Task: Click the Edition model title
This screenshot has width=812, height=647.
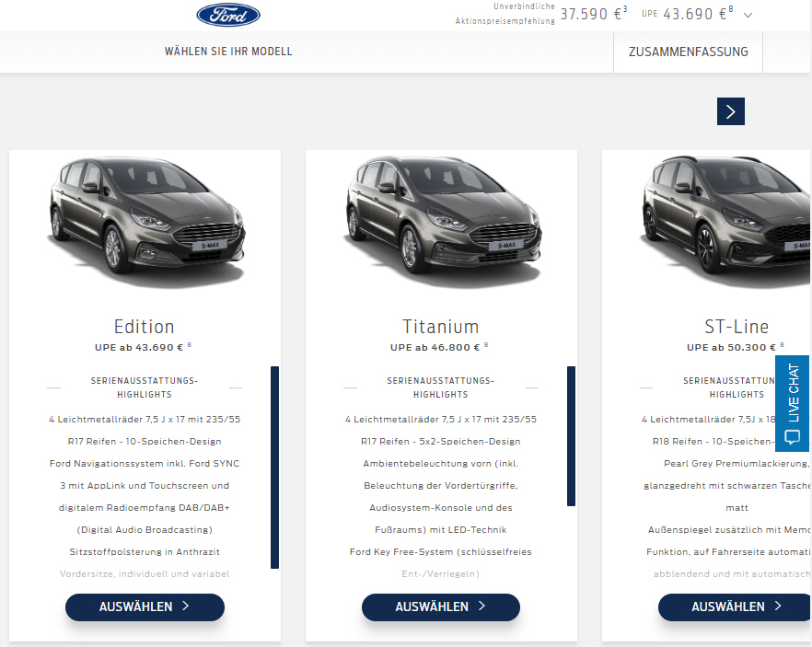Action: (x=145, y=327)
